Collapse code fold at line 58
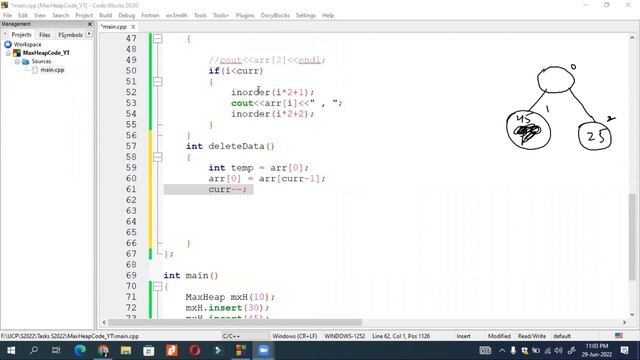 [x=158, y=157]
